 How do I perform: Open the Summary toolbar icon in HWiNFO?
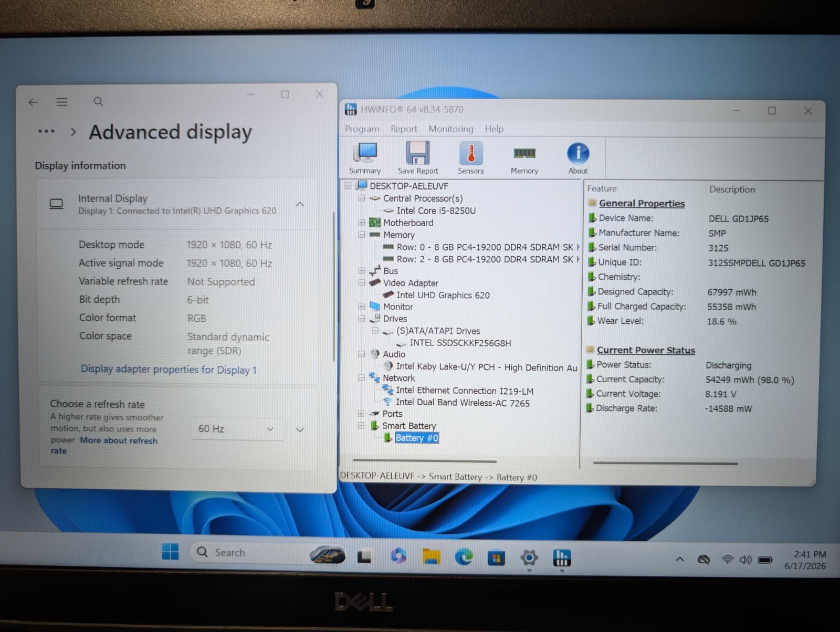tap(365, 158)
